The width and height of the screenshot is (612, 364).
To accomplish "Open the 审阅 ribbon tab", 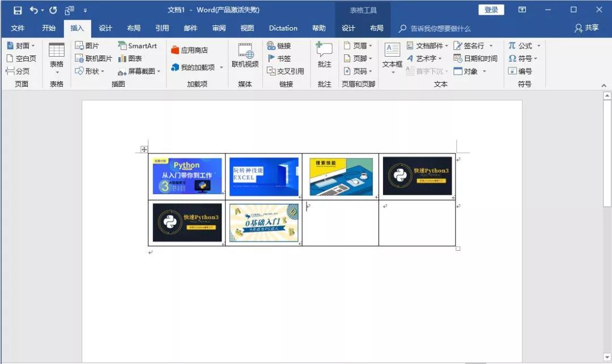I will (x=219, y=28).
